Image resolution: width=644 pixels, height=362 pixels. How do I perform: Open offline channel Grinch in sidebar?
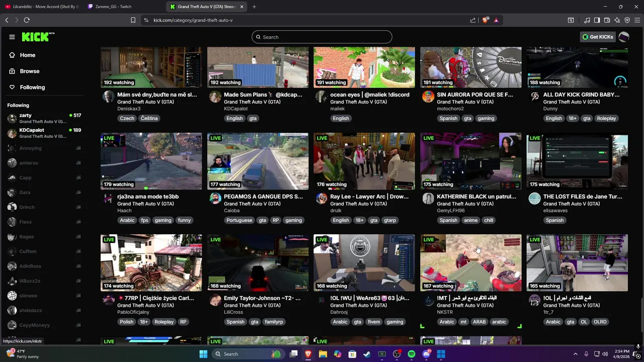pos(44,207)
